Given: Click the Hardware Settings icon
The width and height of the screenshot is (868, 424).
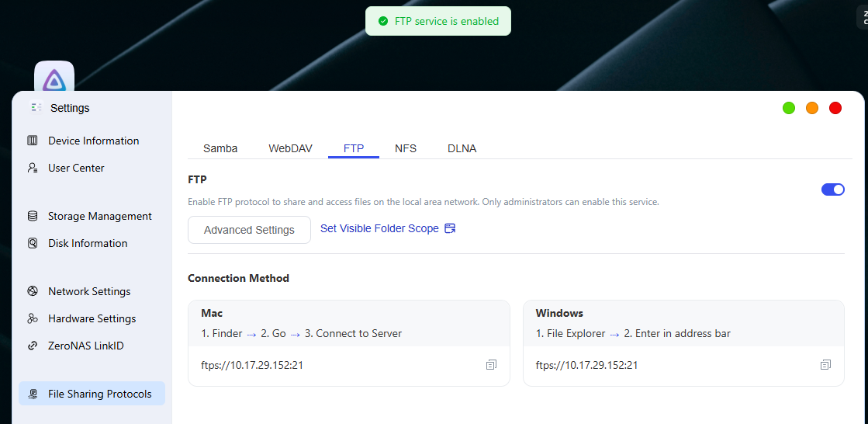Looking at the screenshot, I should pos(32,318).
